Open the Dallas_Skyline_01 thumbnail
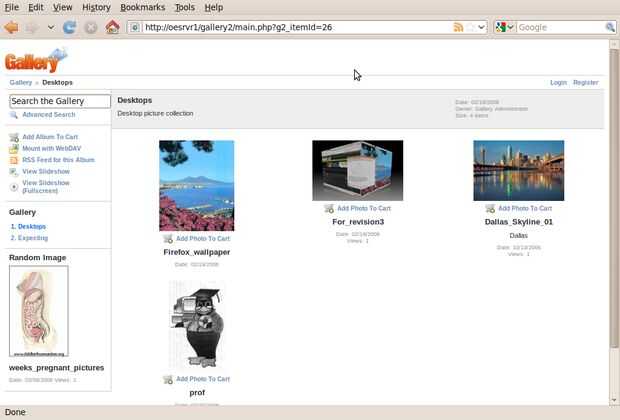Image resolution: width=620 pixels, height=420 pixels. pos(519,170)
